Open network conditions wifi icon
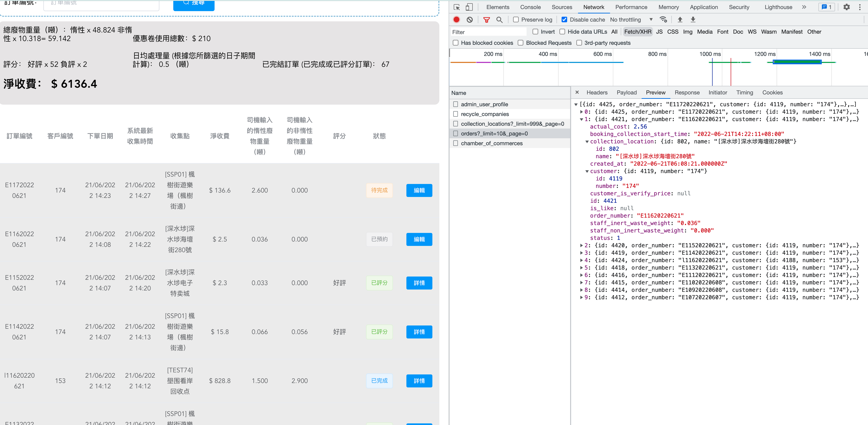 (663, 19)
